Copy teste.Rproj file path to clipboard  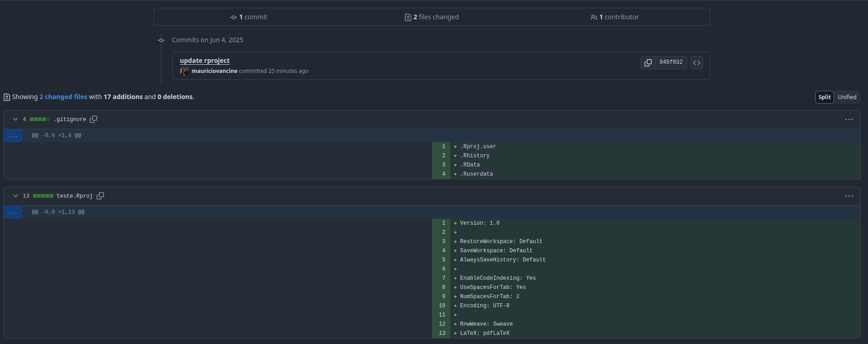click(x=100, y=196)
